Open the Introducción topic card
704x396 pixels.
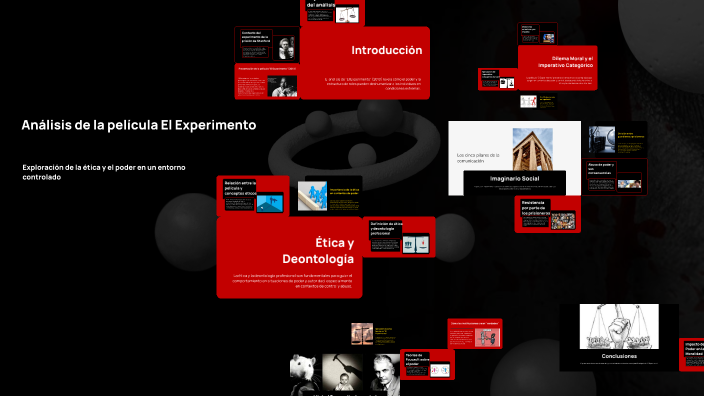[365, 63]
